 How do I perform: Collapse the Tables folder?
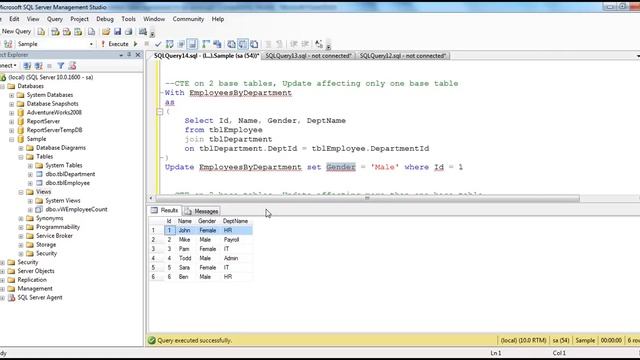coord(21,157)
